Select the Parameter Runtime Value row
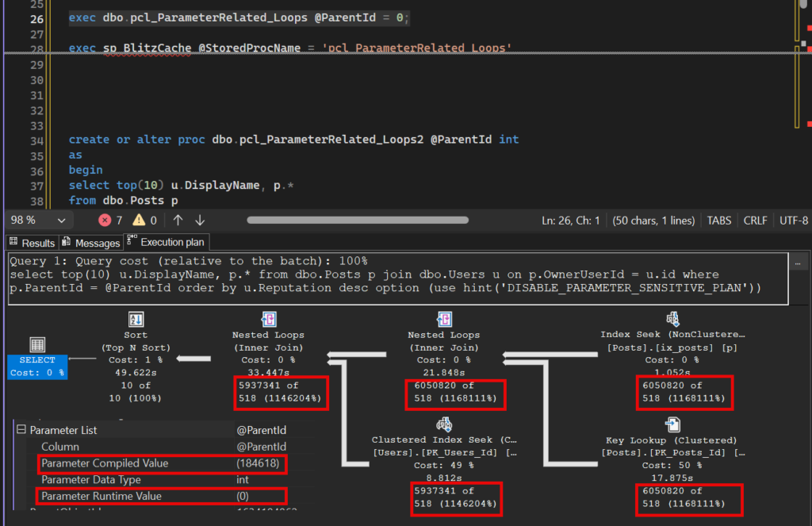This screenshot has height=526, width=812. tap(161, 496)
